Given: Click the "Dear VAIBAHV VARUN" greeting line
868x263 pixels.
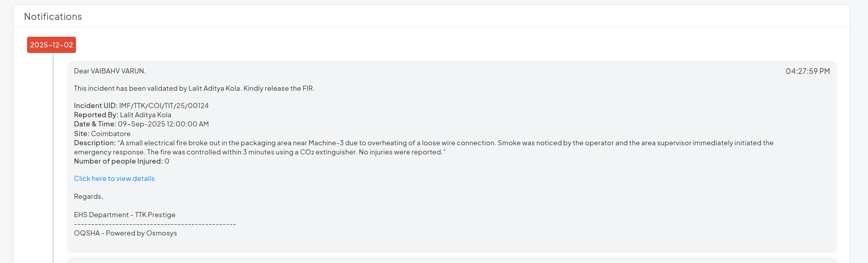Looking at the screenshot, I should [x=110, y=71].
